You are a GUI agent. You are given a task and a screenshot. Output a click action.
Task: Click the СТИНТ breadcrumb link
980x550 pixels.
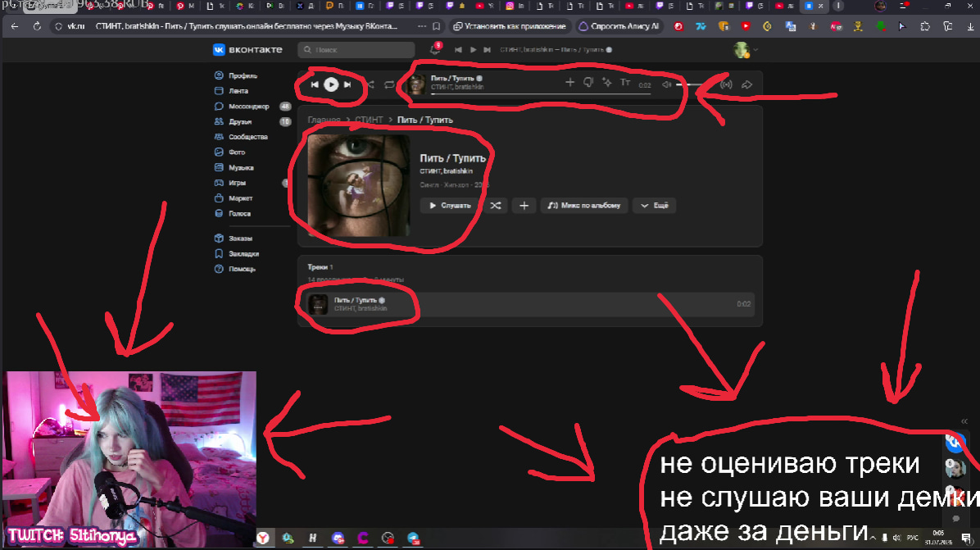369,120
